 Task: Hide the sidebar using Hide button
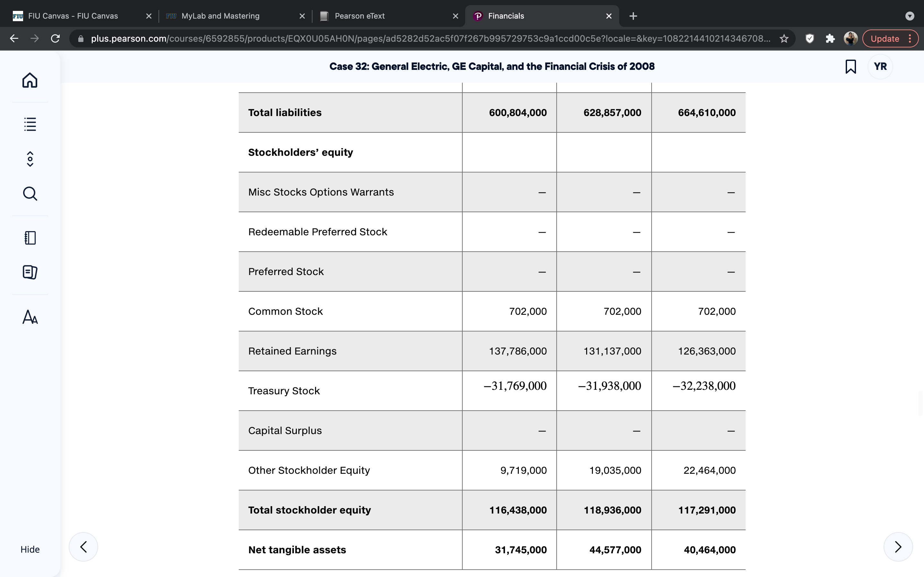(x=30, y=549)
